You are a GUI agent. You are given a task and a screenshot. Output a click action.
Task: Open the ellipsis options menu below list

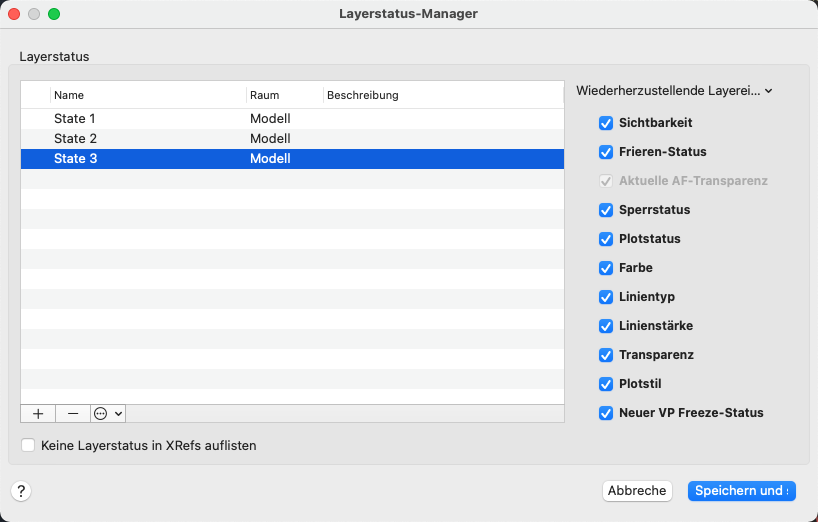point(100,413)
